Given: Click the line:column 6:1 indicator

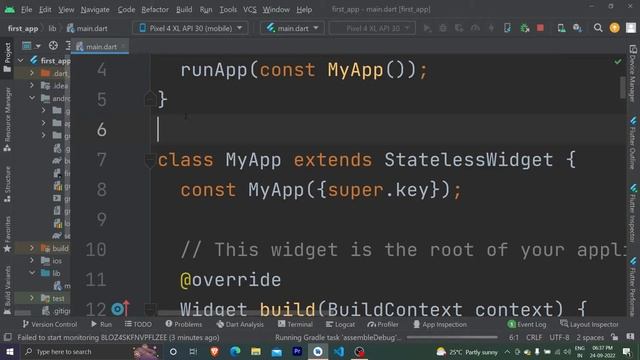Looking at the screenshot, I should (x=513, y=337).
